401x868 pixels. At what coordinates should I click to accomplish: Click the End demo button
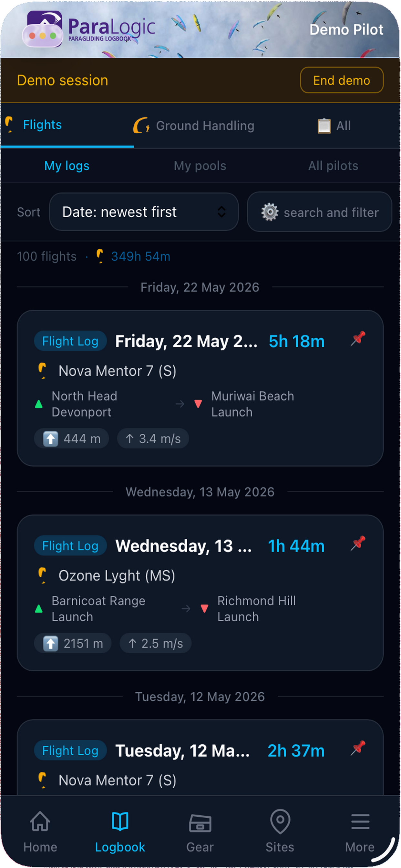tap(341, 80)
